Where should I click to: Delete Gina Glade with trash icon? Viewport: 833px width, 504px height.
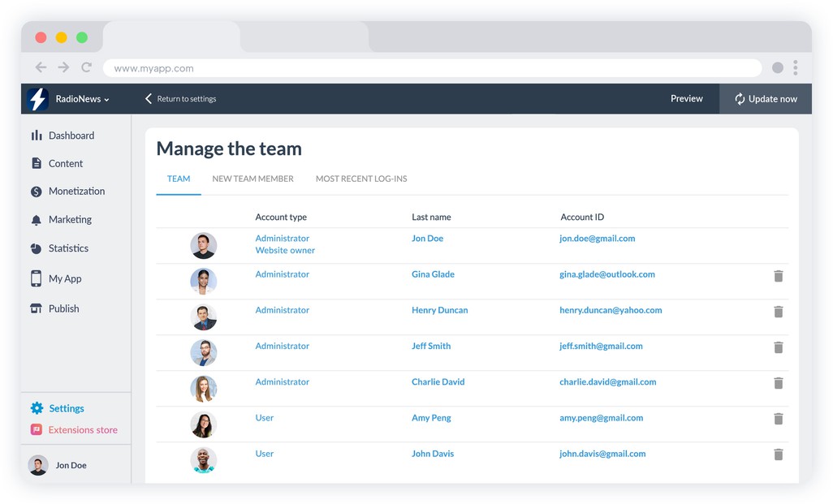(778, 276)
